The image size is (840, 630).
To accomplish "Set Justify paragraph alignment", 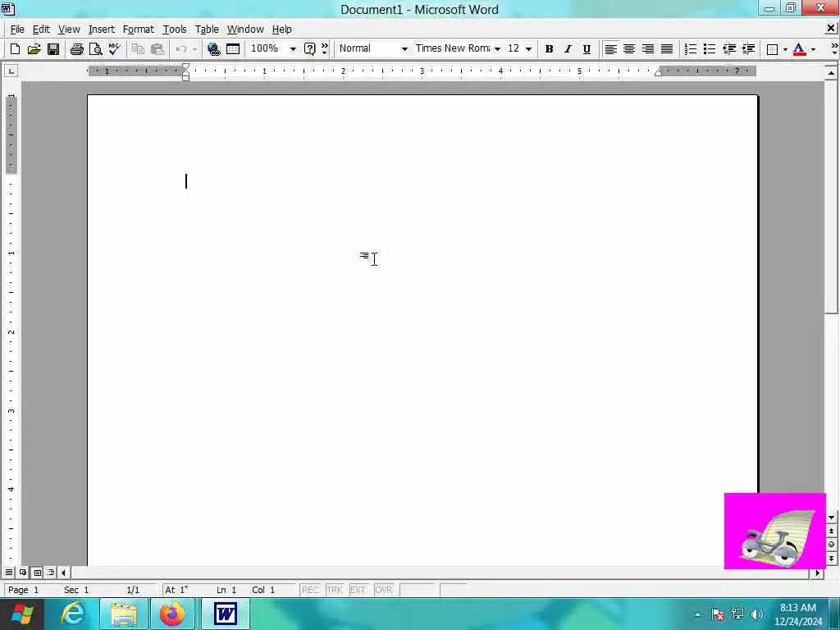I will [666, 49].
